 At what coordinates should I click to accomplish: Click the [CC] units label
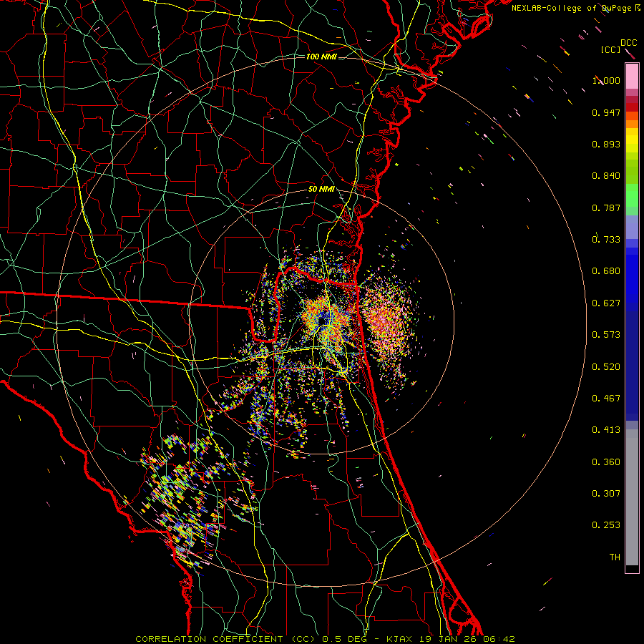click(x=611, y=50)
